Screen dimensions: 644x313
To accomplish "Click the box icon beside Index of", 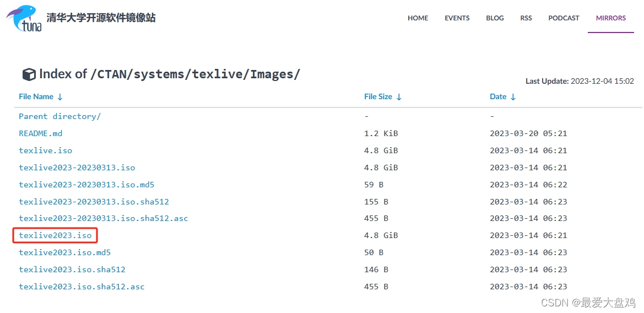I will pos(29,75).
